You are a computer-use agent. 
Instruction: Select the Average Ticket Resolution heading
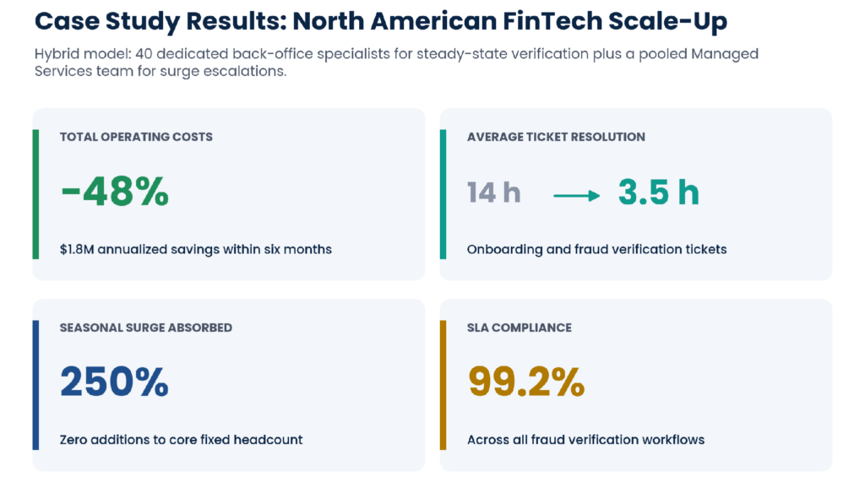556,137
